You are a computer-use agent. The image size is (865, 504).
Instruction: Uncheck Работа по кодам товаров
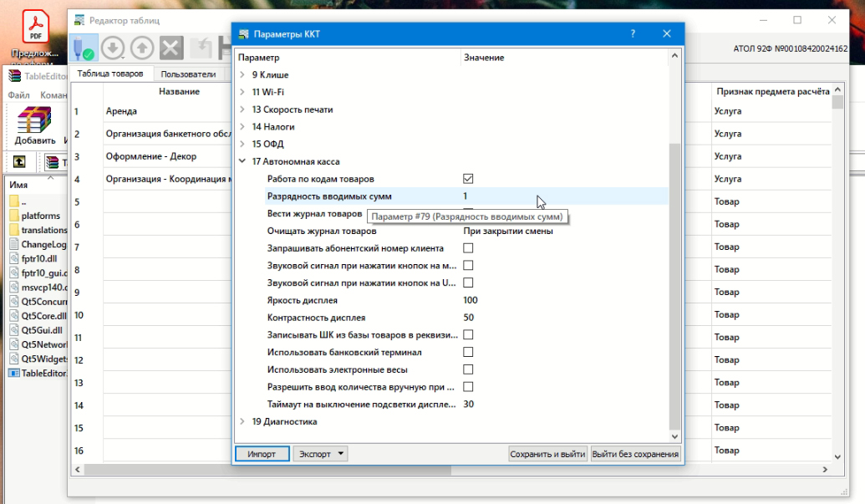point(468,178)
